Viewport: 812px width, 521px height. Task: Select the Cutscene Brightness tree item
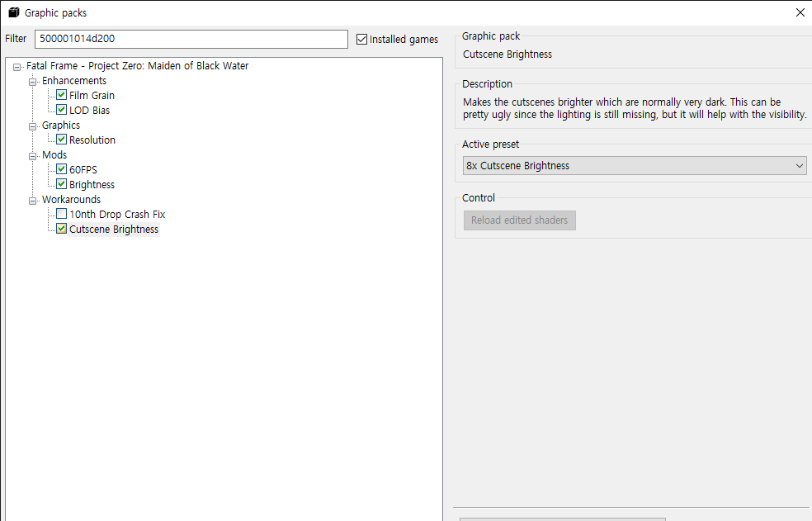click(113, 230)
